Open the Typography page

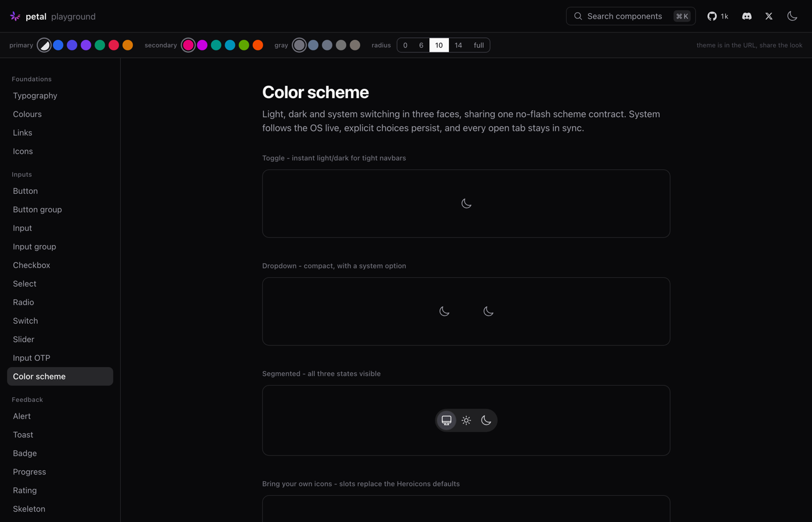click(60, 96)
